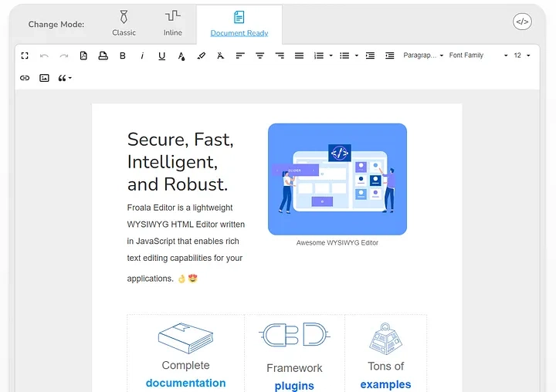Viewport: 556px width, 392px height.
Task: Insert an image
Action: point(44,78)
